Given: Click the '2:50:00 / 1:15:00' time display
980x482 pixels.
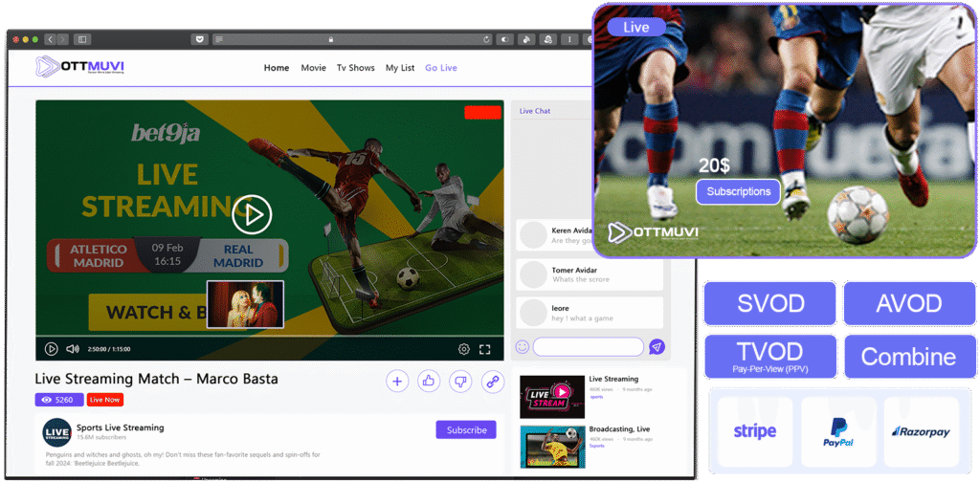Looking at the screenshot, I should point(109,350).
